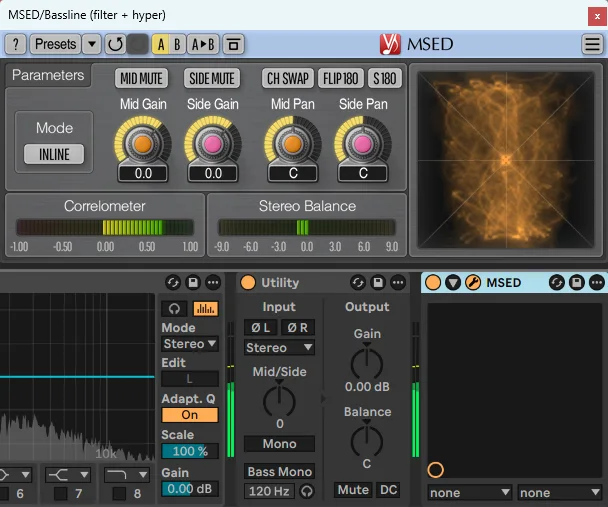Enable EQ band 8 checkbox
Screen dimensions: 608x507
(119, 493)
